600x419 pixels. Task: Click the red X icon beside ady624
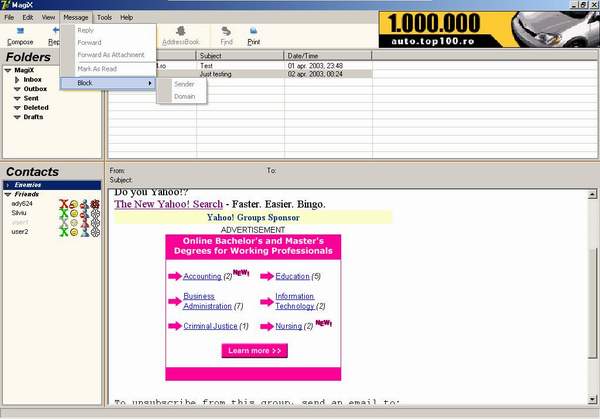tap(64, 204)
